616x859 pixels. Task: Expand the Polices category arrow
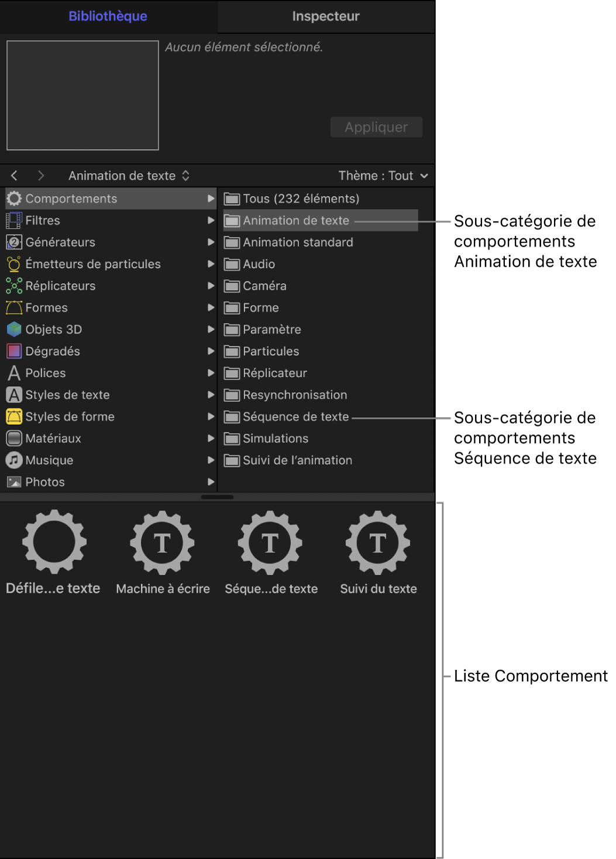(211, 373)
